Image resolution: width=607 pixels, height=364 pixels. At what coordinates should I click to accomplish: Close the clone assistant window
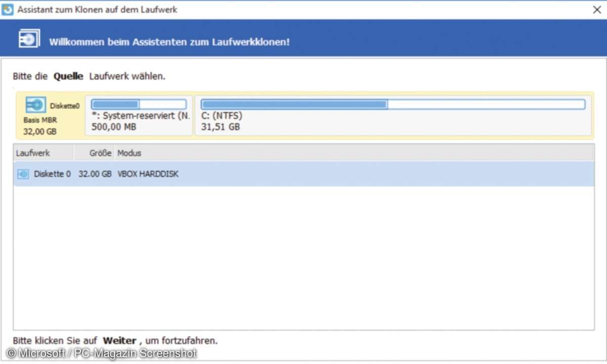click(x=597, y=10)
